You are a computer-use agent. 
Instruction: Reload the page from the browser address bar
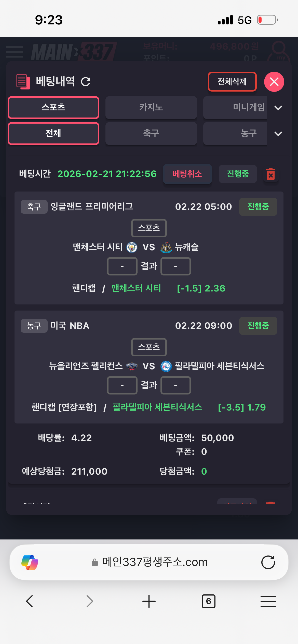[268, 562]
